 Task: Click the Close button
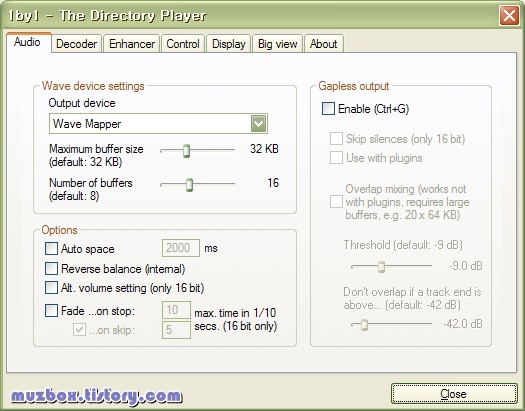pyautogui.click(x=454, y=394)
